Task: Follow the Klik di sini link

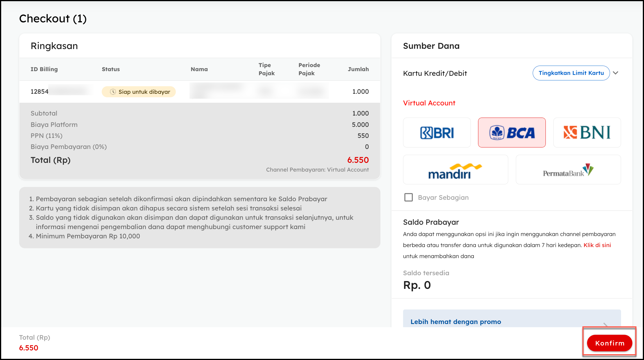Action: (x=597, y=245)
